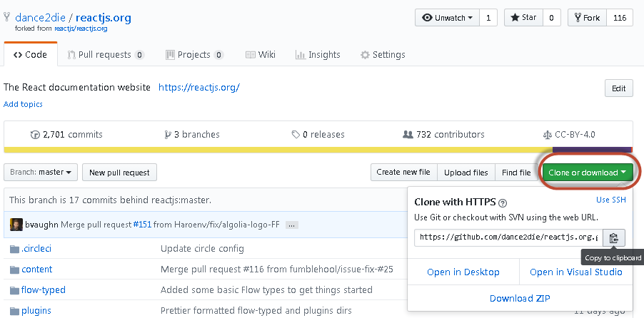
Task: Click bvaughn's avatar thumbnail
Action: pos(16,225)
